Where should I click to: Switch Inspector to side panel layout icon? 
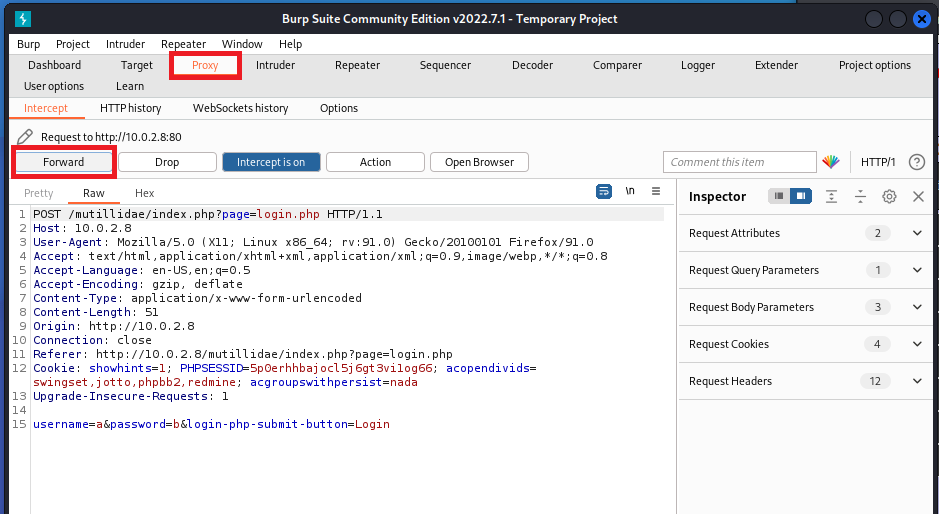click(x=801, y=196)
